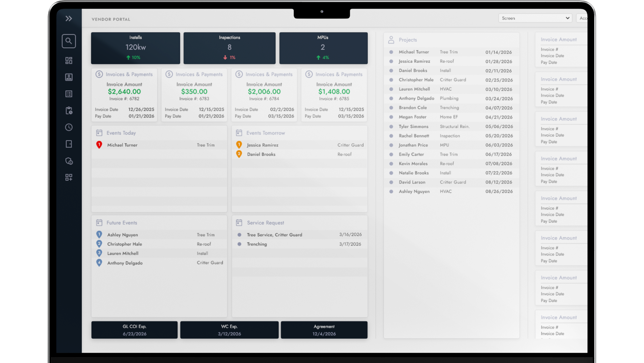This screenshot has width=644, height=363.
Task: Click red pin marker for Michael Turner event
Action: coord(99,145)
